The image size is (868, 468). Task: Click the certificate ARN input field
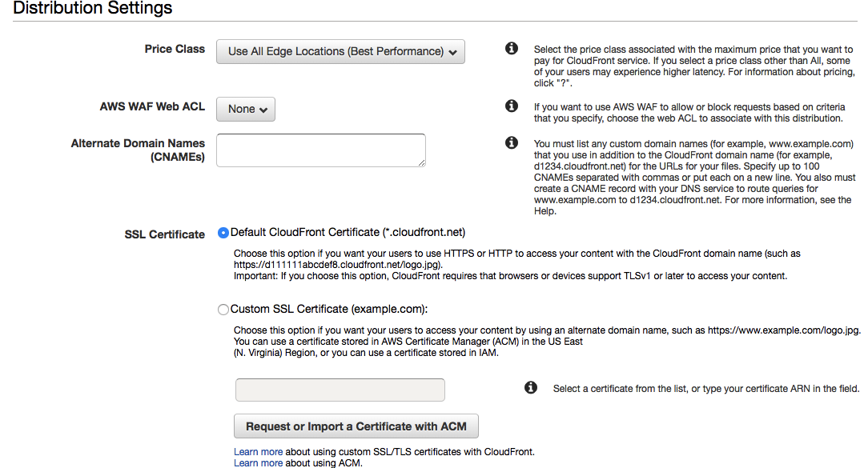pos(340,390)
